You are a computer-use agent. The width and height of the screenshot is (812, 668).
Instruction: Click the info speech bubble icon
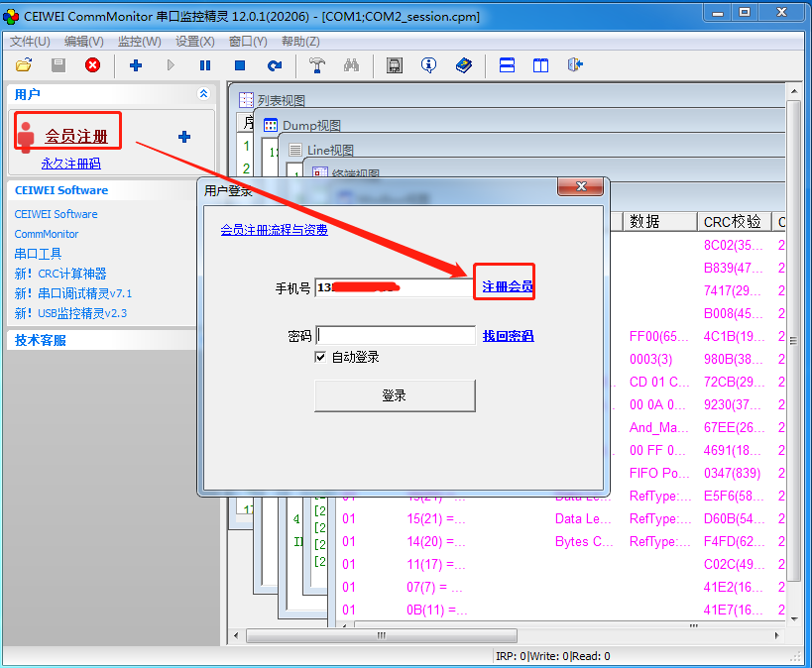[428, 65]
